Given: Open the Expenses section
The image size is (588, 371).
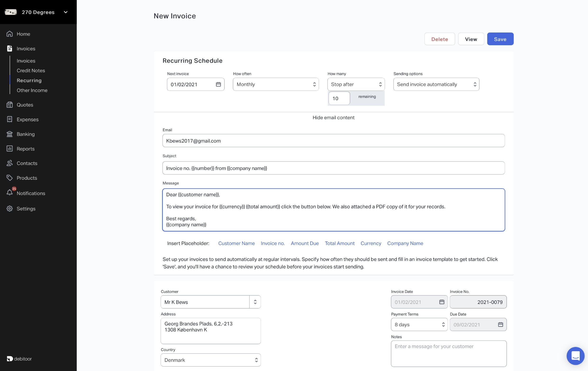Looking at the screenshot, I should [28, 119].
